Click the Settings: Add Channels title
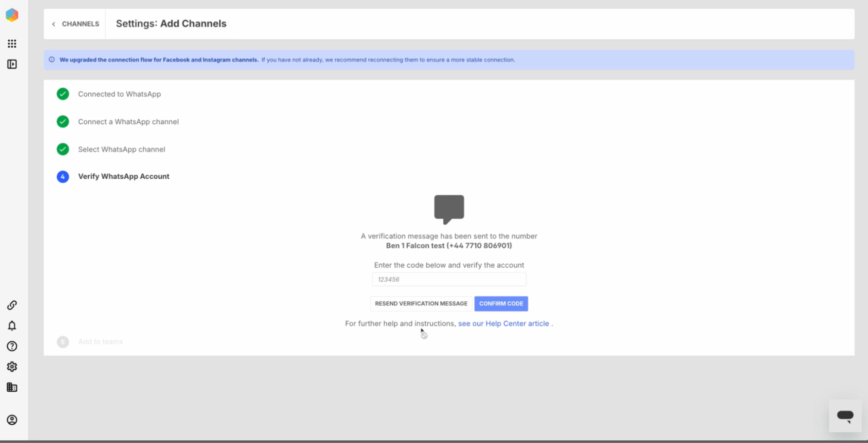The width and height of the screenshot is (868, 443). click(x=171, y=24)
